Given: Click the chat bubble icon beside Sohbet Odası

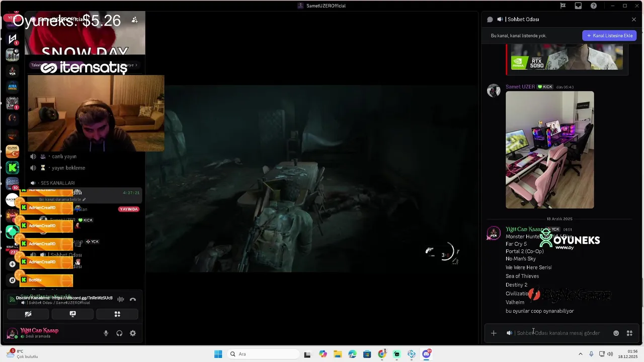Looking at the screenshot, I should point(490,19).
